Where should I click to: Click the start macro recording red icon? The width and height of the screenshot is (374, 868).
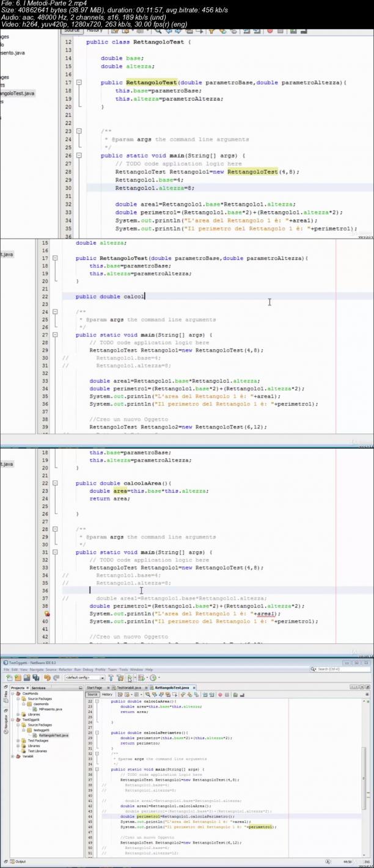220,695
